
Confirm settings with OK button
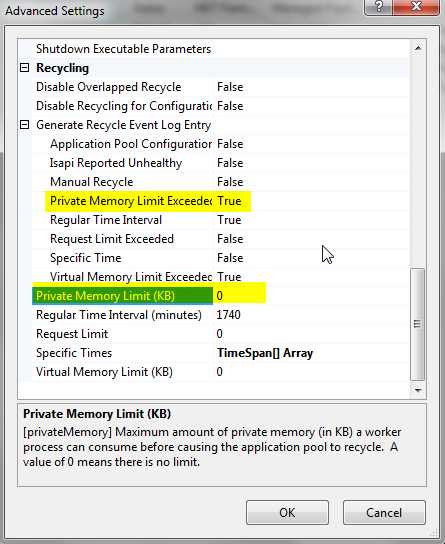click(x=287, y=512)
